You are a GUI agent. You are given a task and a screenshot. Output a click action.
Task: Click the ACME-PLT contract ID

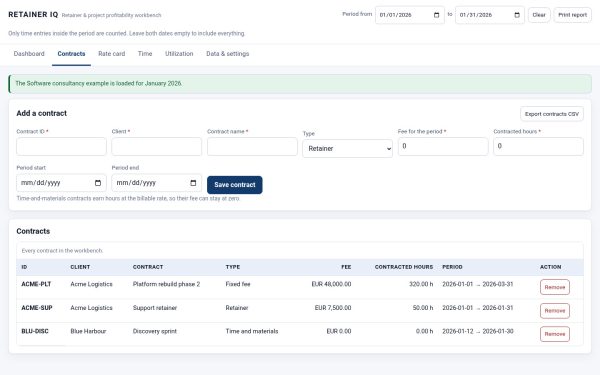36,284
